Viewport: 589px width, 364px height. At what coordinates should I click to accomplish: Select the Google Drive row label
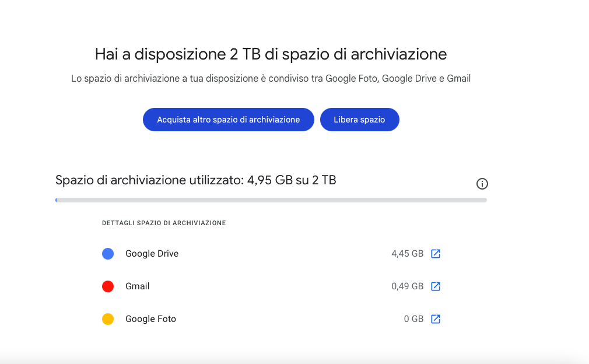click(152, 254)
